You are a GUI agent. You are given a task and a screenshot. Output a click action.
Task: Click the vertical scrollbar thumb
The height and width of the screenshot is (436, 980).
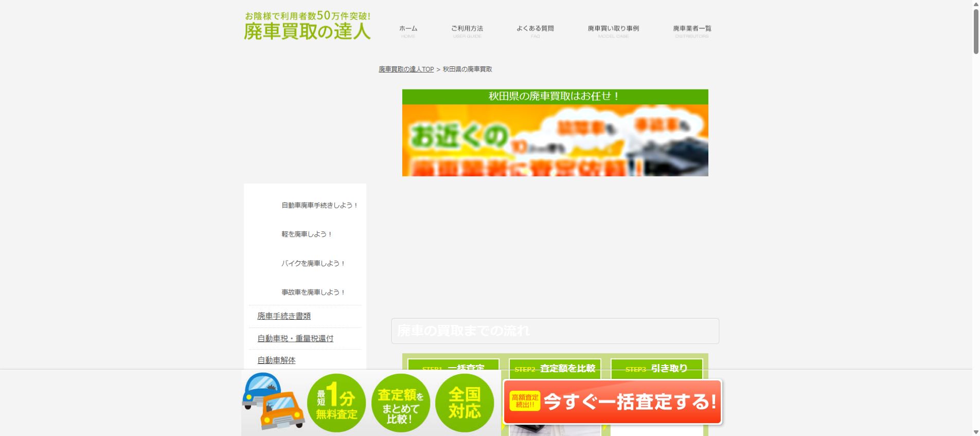[976, 31]
